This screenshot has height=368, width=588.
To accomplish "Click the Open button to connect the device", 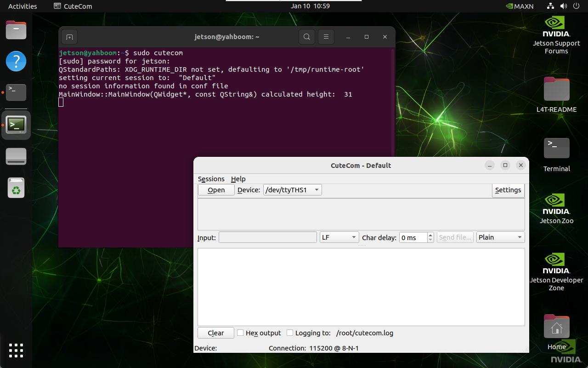I will (x=216, y=190).
